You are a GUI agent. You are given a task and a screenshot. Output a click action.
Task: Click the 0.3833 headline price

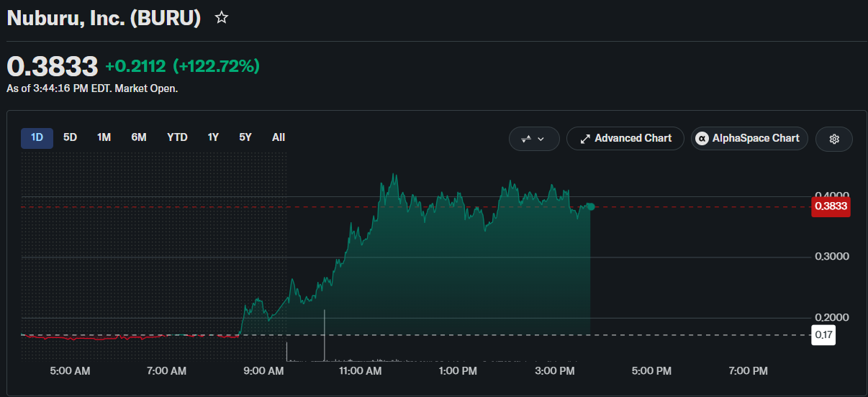point(52,66)
